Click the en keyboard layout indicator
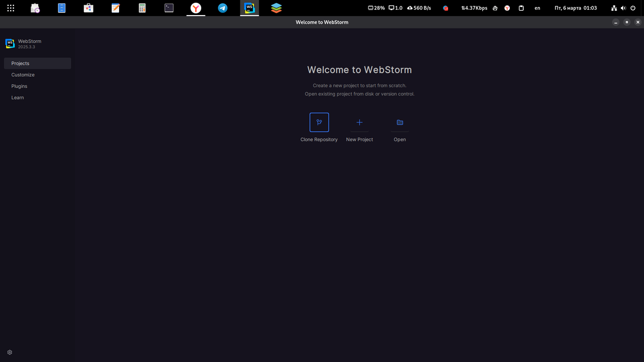 537,8
